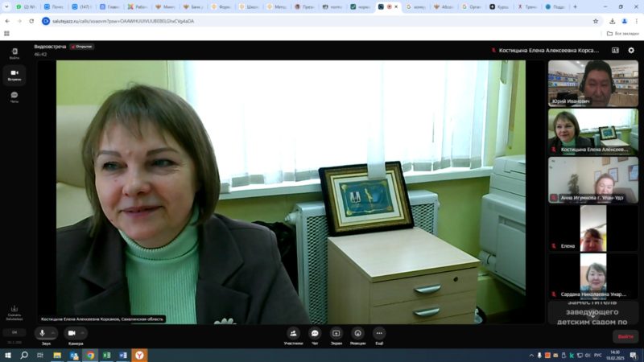Open camera options arrow beside Камера

[83, 333]
